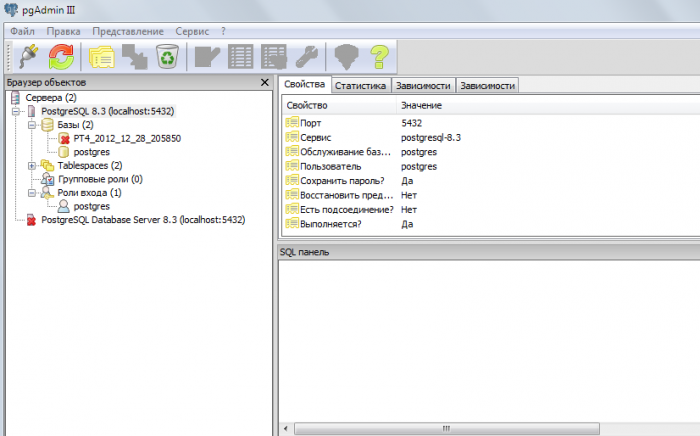The width and height of the screenshot is (700, 436).
Task: Click the Сохранить пароль? property row
Action: point(491,181)
